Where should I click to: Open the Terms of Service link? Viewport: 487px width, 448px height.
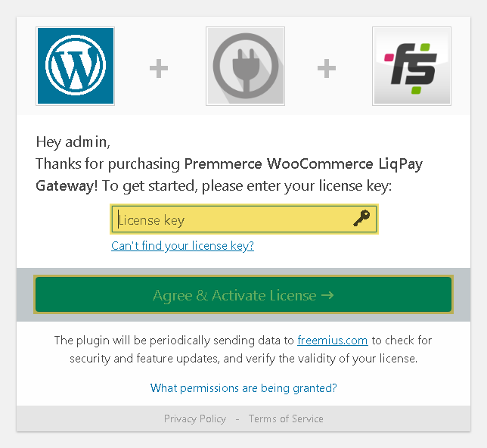pyautogui.click(x=286, y=418)
